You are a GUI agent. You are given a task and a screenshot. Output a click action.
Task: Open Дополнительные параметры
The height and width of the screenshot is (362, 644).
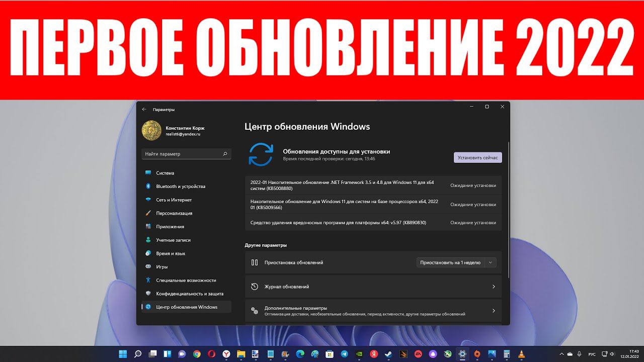373,311
